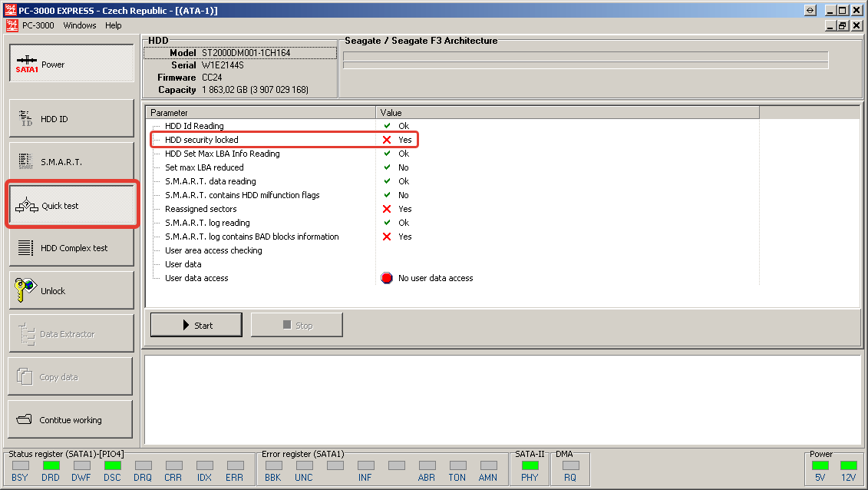Click the Contitue working button
The width and height of the screenshot is (868, 490).
coord(71,419)
